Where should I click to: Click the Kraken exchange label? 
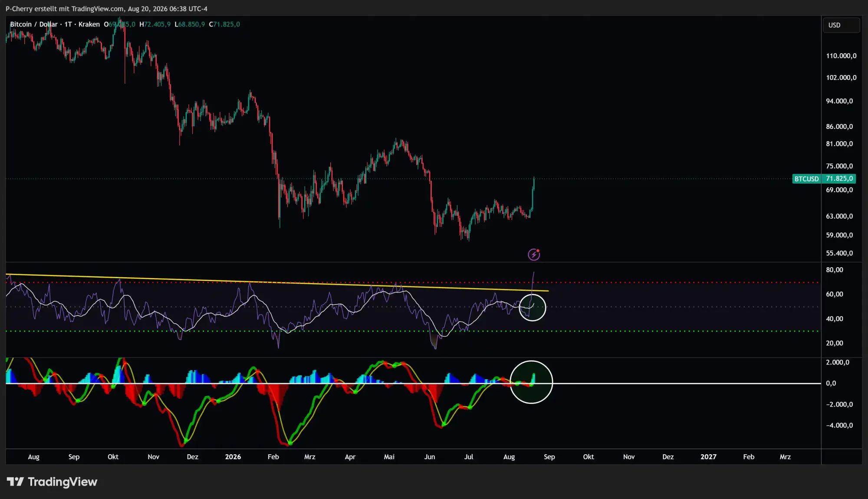pos(89,24)
